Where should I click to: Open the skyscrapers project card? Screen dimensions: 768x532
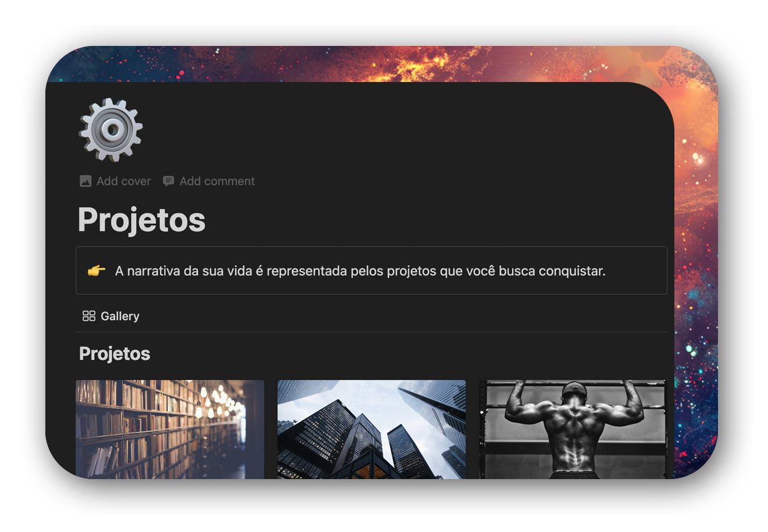[x=372, y=429]
